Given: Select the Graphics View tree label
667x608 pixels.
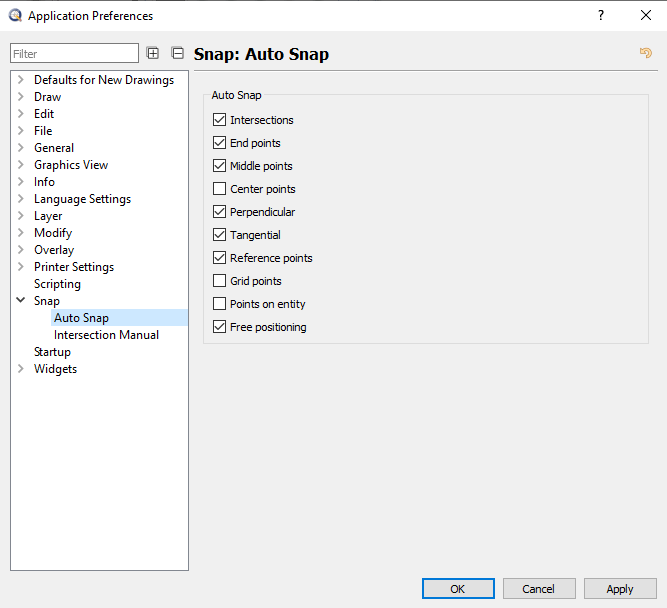Looking at the screenshot, I should (71, 165).
